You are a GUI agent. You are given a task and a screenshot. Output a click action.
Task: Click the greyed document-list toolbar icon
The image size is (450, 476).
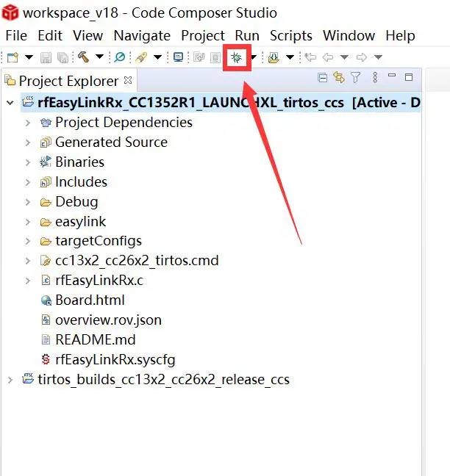(x=215, y=57)
